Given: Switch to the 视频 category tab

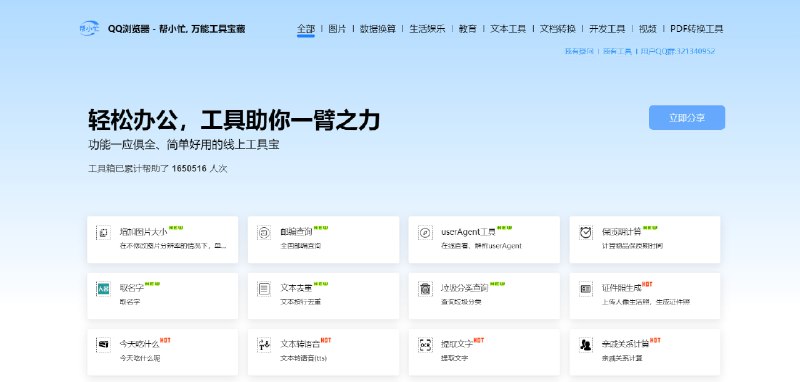Looking at the screenshot, I should coord(648,29).
